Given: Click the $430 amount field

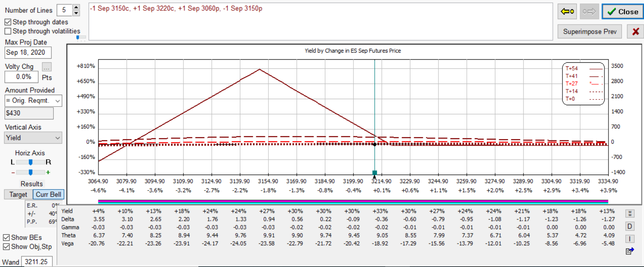Looking at the screenshot, I should coord(29,113).
